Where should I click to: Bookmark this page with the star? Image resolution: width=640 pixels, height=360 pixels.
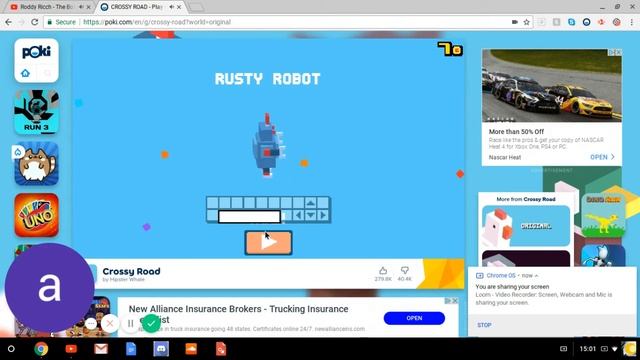pos(527,22)
